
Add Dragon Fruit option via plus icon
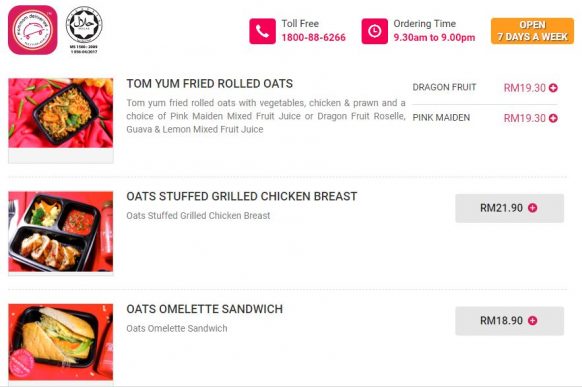pyautogui.click(x=553, y=88)
